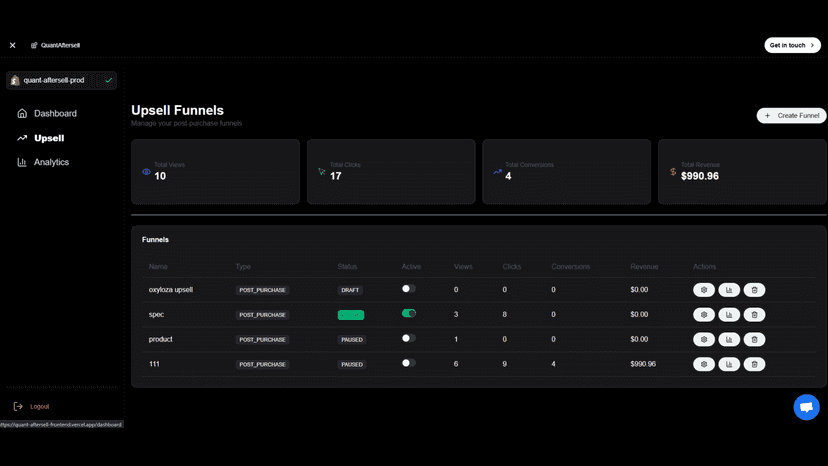This screenshot has width=828, height=466.
Task: View analytics for the spec funnel
Action: pyautogui.click(x=729, y=315)
